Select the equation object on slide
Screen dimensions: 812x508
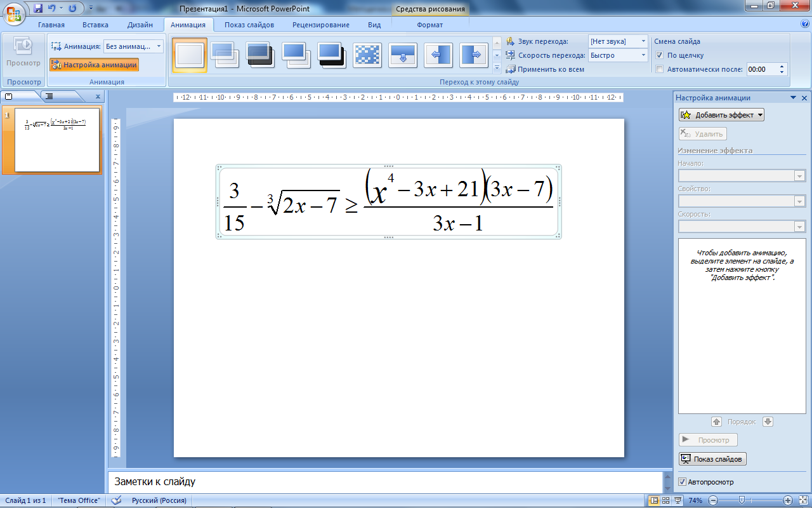(x=388, y=202)
